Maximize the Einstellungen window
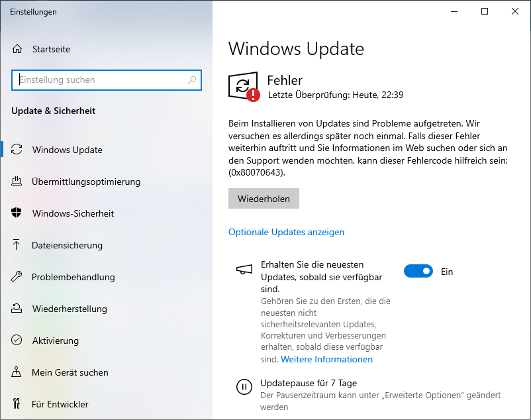Image resolution: width=531 pixels, height=420 pixels. tap(485, 11)
